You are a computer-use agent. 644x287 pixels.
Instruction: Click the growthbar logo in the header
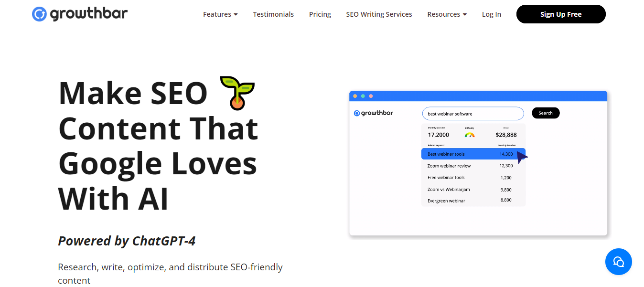80,14
